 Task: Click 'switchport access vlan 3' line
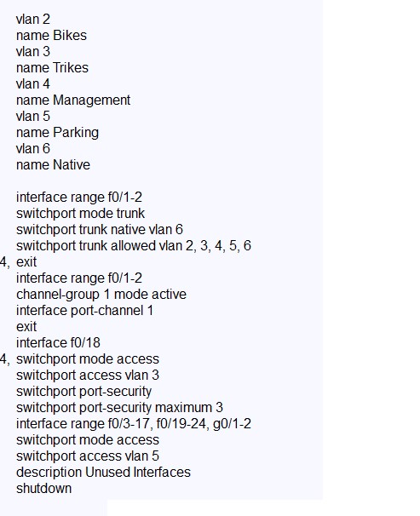[x=88, y=376]
